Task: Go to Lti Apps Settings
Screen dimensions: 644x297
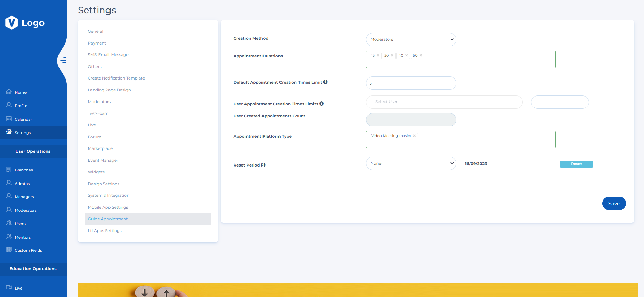Action: click(x=105, y=231)
